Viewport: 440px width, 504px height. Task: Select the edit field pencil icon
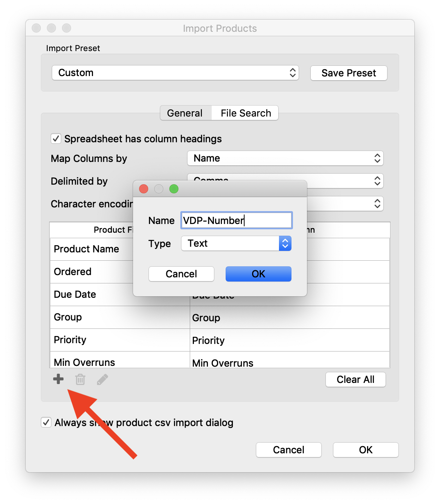click(102, 379)
